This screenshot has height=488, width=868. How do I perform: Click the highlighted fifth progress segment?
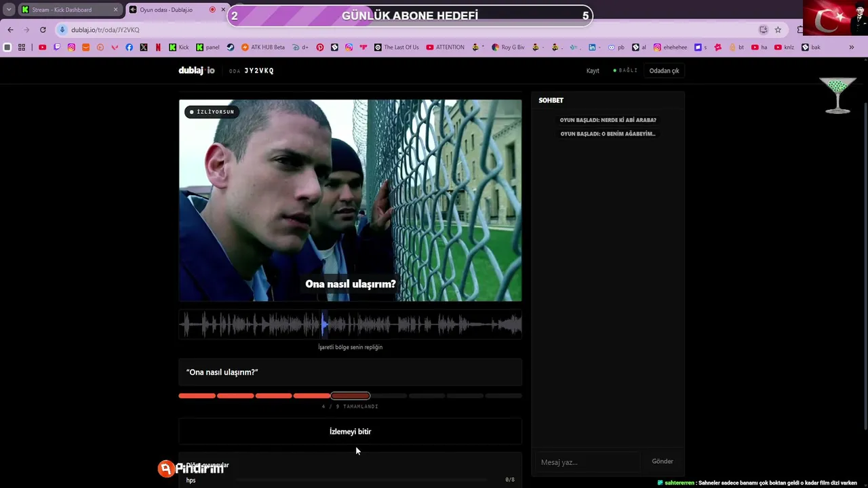[x=351, y=396]
